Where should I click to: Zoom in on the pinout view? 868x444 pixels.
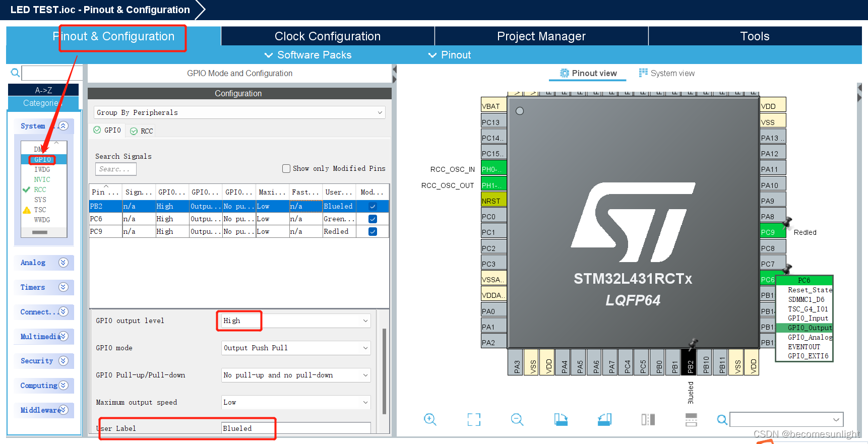430,419
